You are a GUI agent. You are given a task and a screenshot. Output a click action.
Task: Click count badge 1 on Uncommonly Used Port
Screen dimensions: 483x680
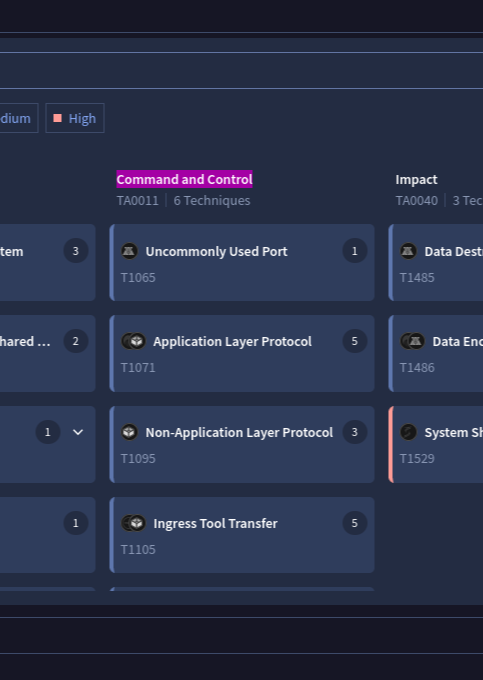pos(355,251)
